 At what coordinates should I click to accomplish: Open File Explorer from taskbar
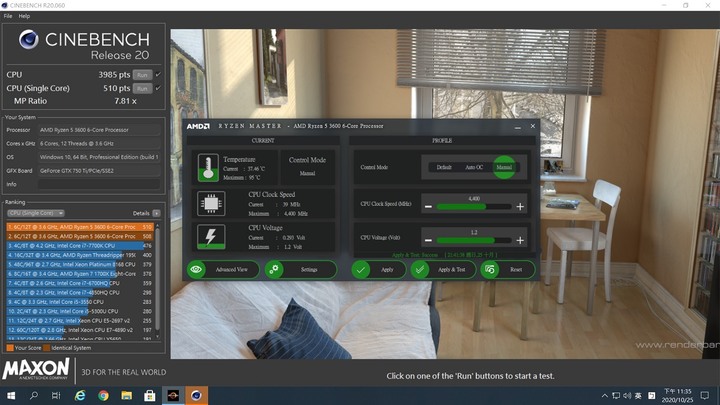click(x=126, y=395)
